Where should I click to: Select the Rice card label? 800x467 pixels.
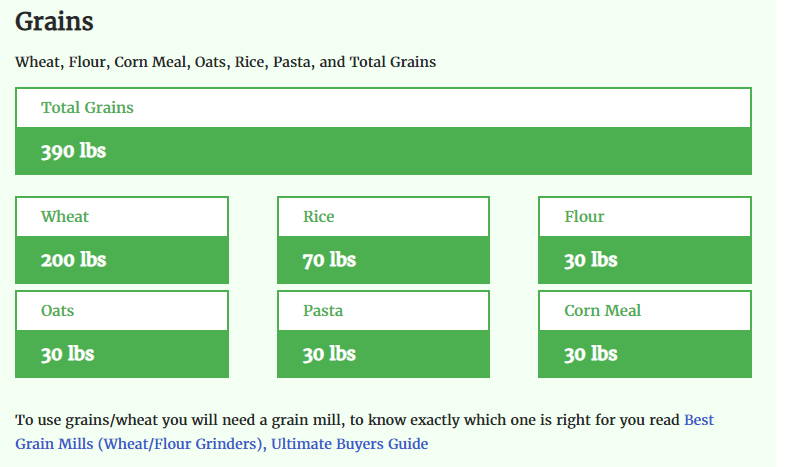pyautogui.click(x=319, y=217)
